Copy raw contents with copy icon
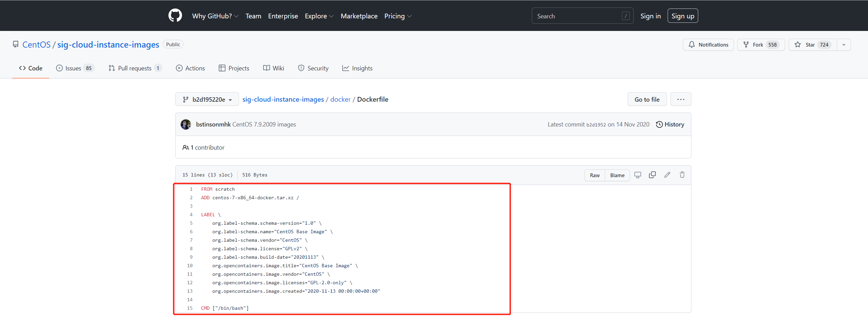Viewport: 868px width, 322px height. [x=652, y=175]
